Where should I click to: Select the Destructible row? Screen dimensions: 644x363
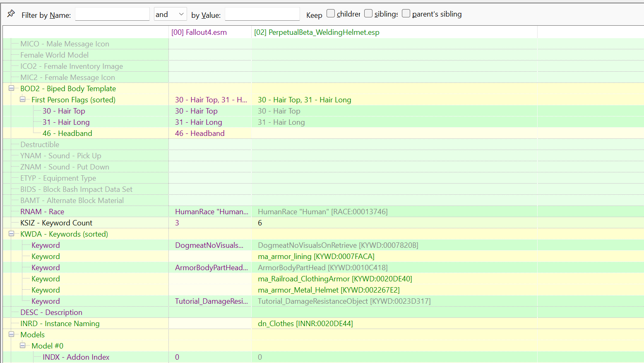pos(40,145)
